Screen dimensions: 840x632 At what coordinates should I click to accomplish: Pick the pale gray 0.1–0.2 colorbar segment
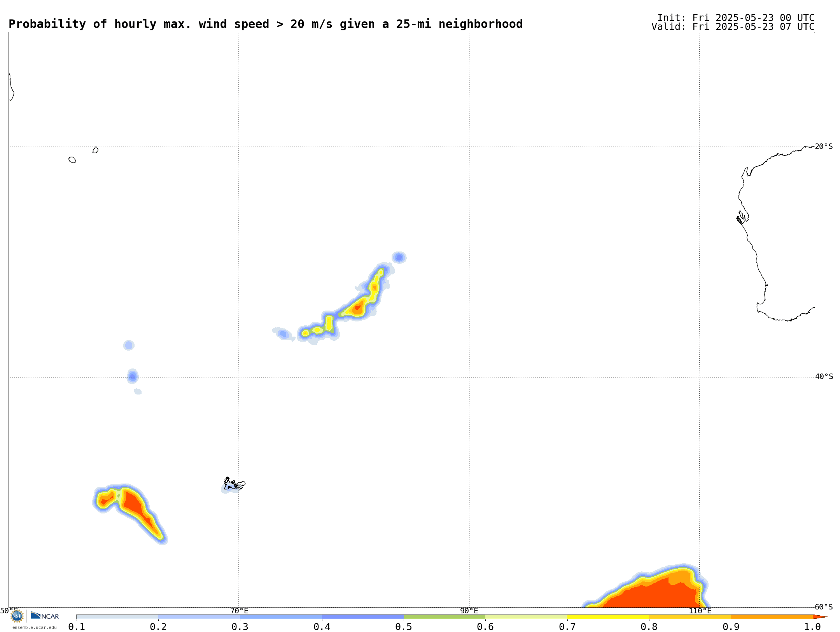coord(117,617)
